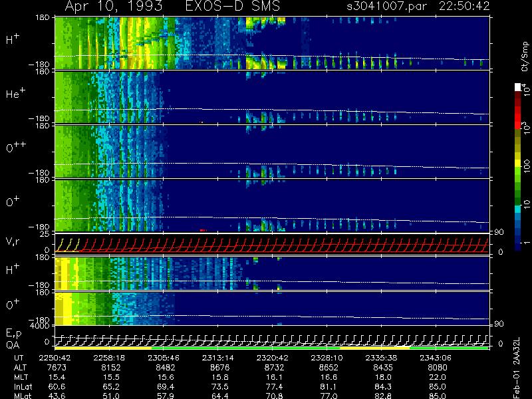
Task: Click UT value '2343:06'
Action: 436,358
